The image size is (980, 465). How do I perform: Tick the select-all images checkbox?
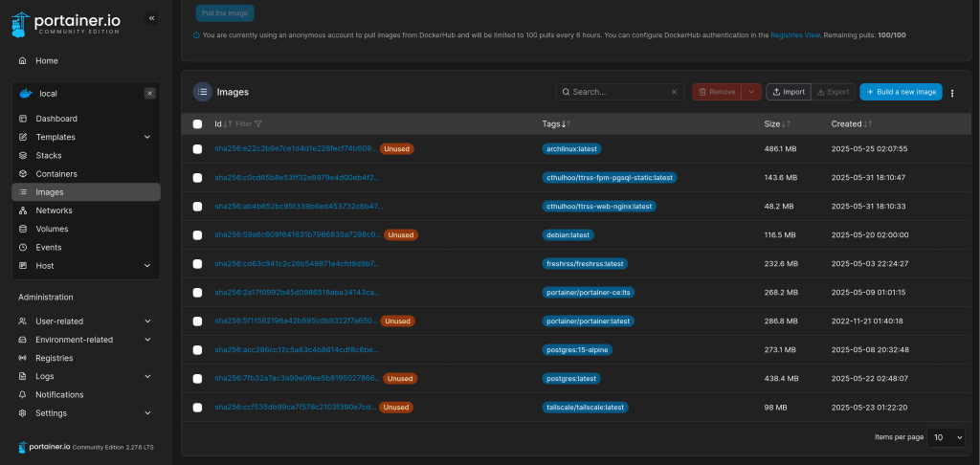[197, 124]
